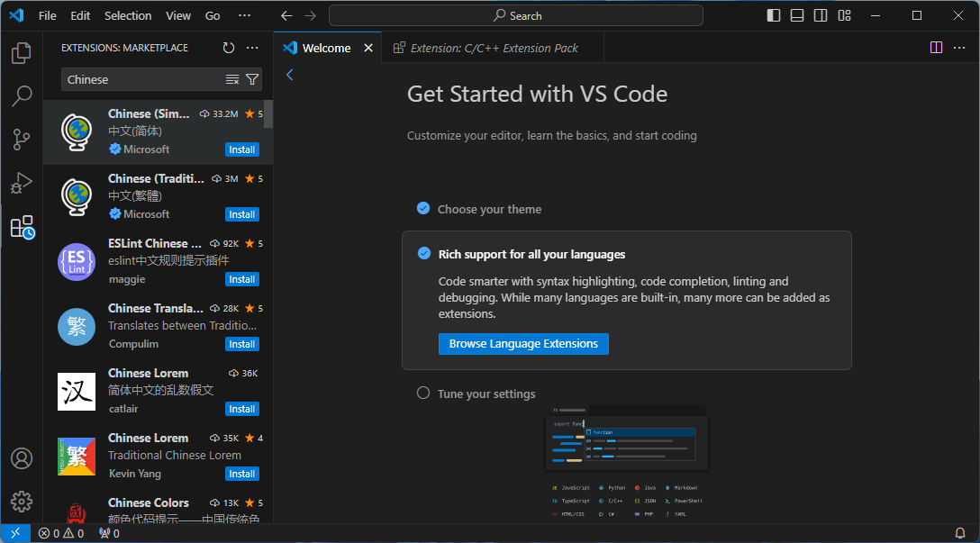Open editor more actions menu
The height and width of the screenshot is (543, 980).
point(959,48)
